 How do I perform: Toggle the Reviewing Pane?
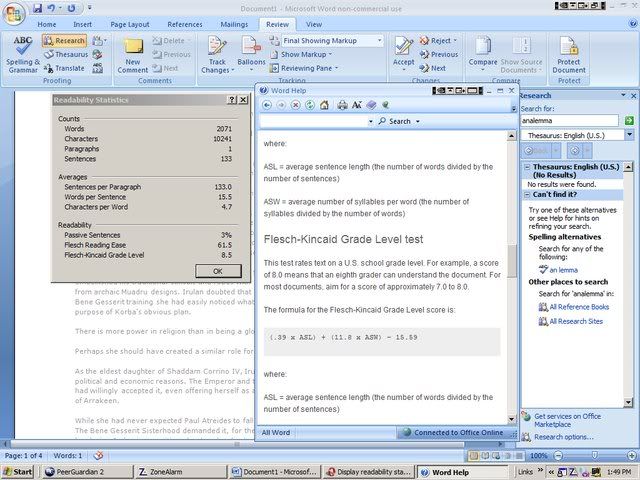pos(304,68)
